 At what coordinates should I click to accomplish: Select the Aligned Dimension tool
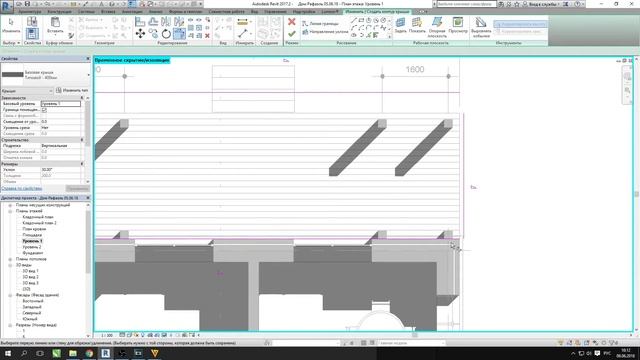242,22
